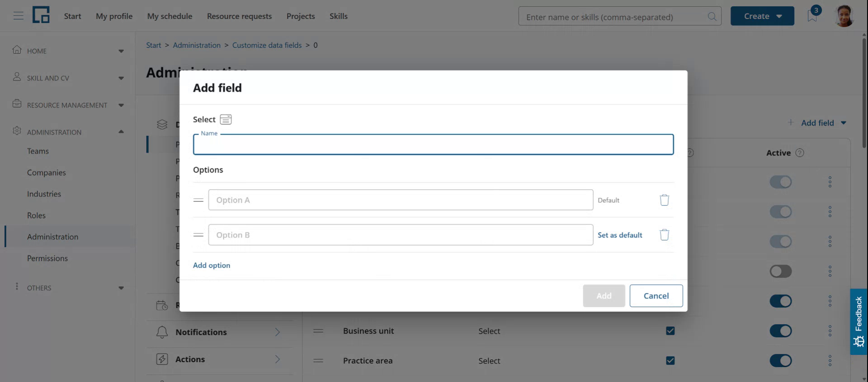Image resolution: width=868 pixels, height=382 pixels.
Task: Open Teams in the sidebar
Action: click(x=38, y=151)
